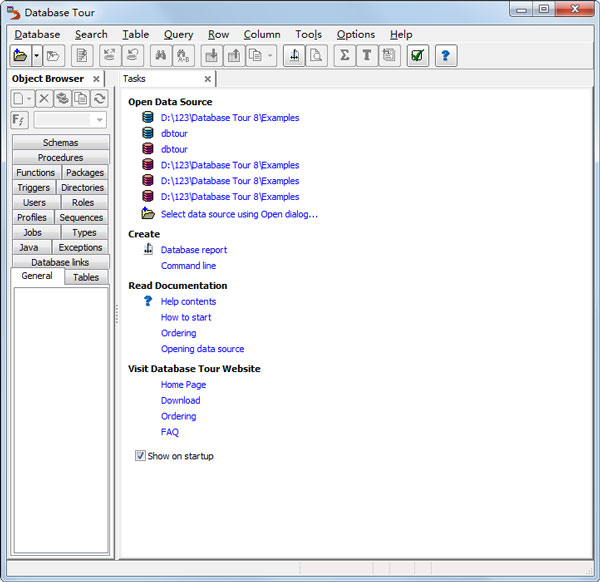Open the Database menu
The image size is (600, 582).
click(x=37, y=34)
